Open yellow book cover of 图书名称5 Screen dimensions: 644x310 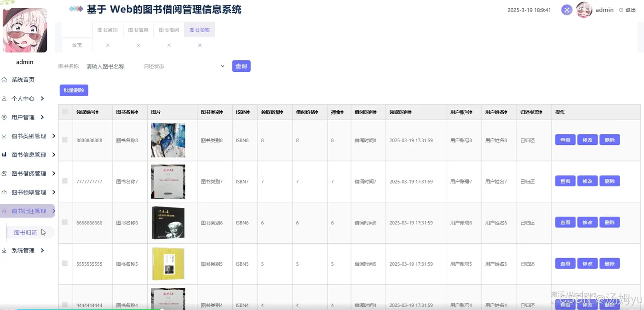tap(168, 264)
